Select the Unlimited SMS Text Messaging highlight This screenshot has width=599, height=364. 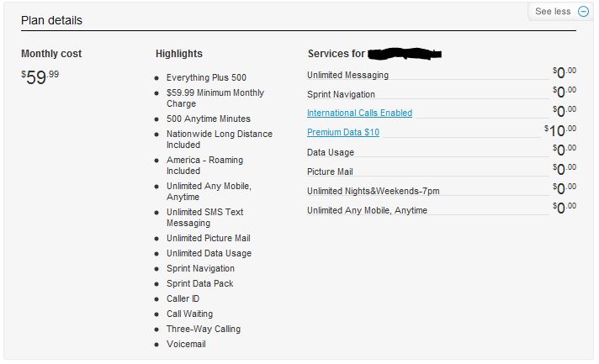[x=204, y=218]
